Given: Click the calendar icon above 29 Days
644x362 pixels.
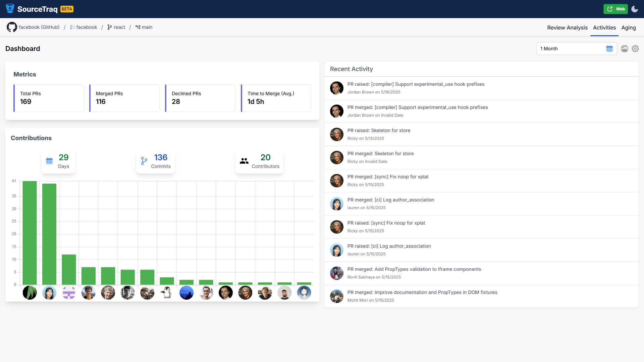Looking at the screenshot, I should (x=49, y=161).
